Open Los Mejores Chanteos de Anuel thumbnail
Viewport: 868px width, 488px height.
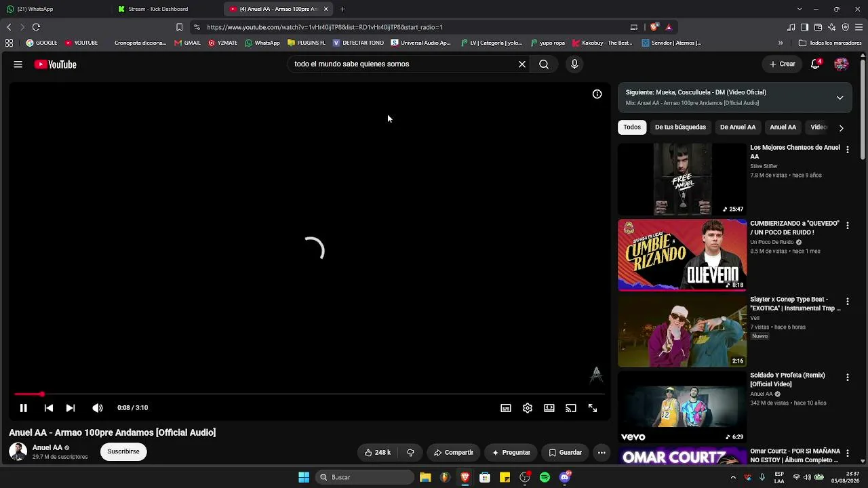point(682,179)
